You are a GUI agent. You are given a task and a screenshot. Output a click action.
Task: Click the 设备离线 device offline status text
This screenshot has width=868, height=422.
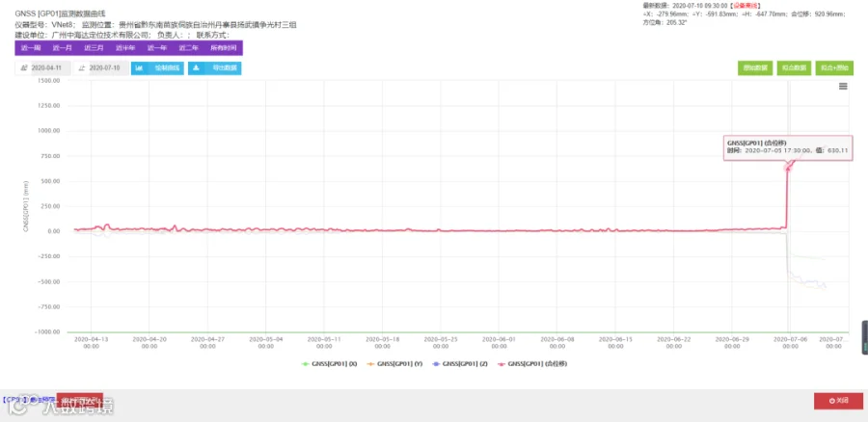coord(746,6)
